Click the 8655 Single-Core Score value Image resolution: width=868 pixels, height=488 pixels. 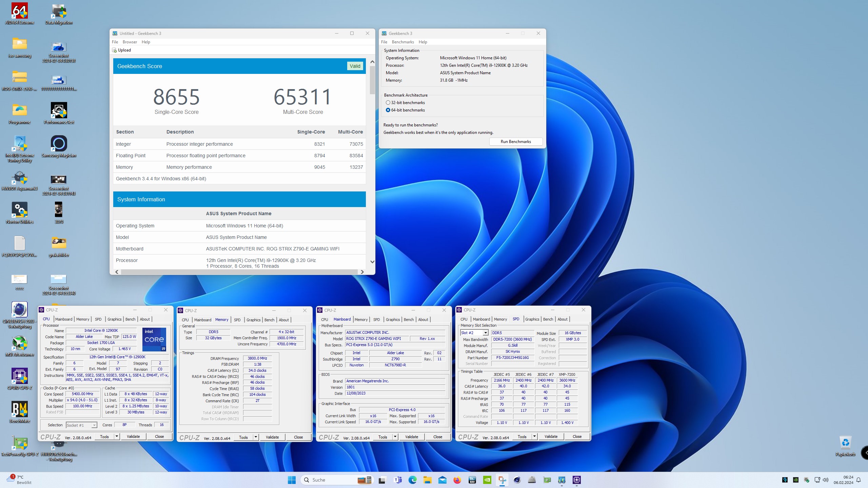pyautogui.click(x=176, y=97)
